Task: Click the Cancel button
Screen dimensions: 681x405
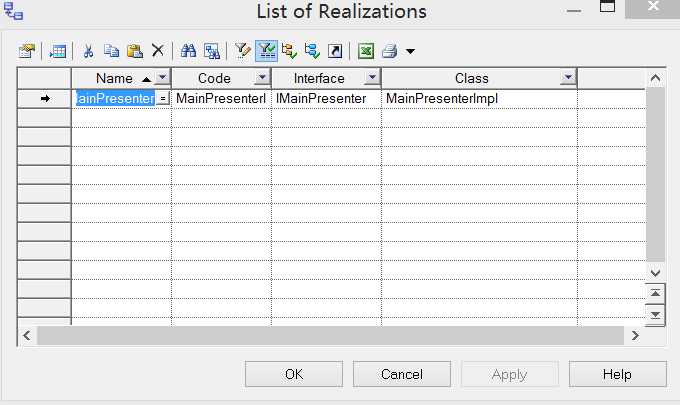Action: (401, 374)
